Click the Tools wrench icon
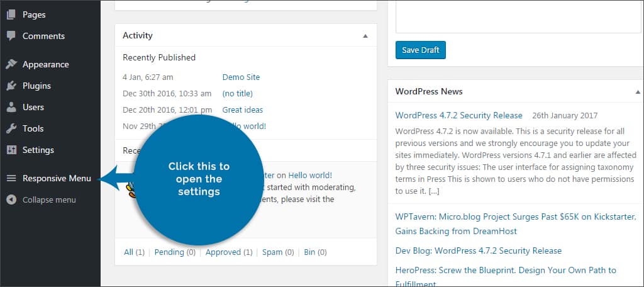Viewport: 644px width, 287px height. point(11,128)
